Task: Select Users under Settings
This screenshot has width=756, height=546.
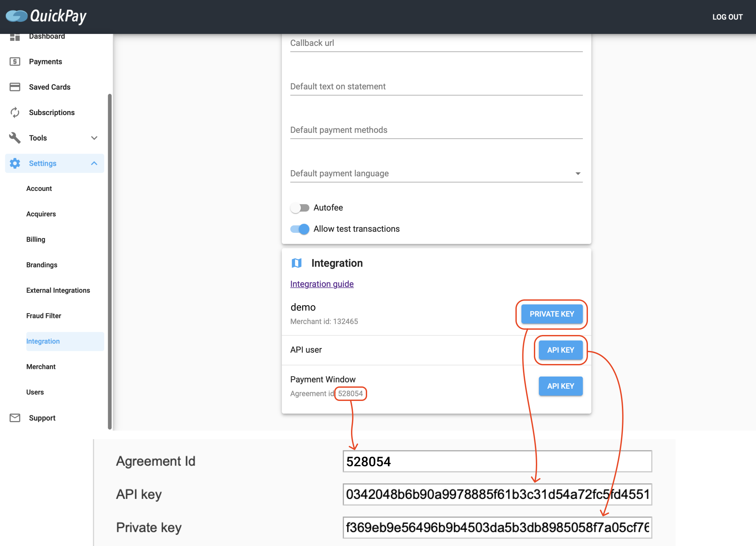Action: coord(35,392)
